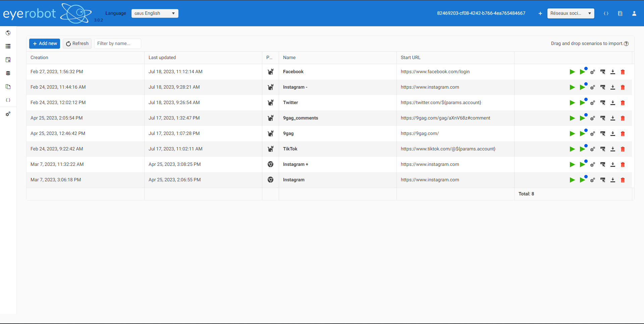Viewport: 644px width, 324px height.
Task: Open the database sidebar icon
Action: tap(8, 73)
